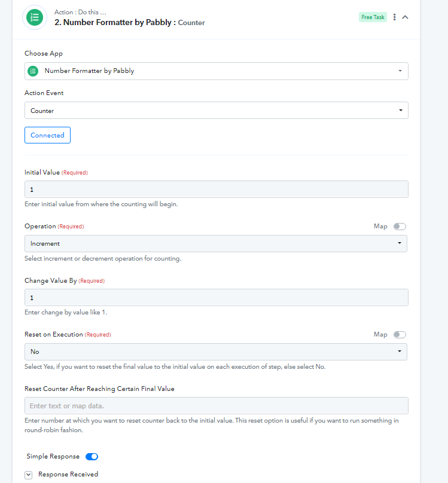
Task: Open the Choose App dropdown
Action: (217, 71)
